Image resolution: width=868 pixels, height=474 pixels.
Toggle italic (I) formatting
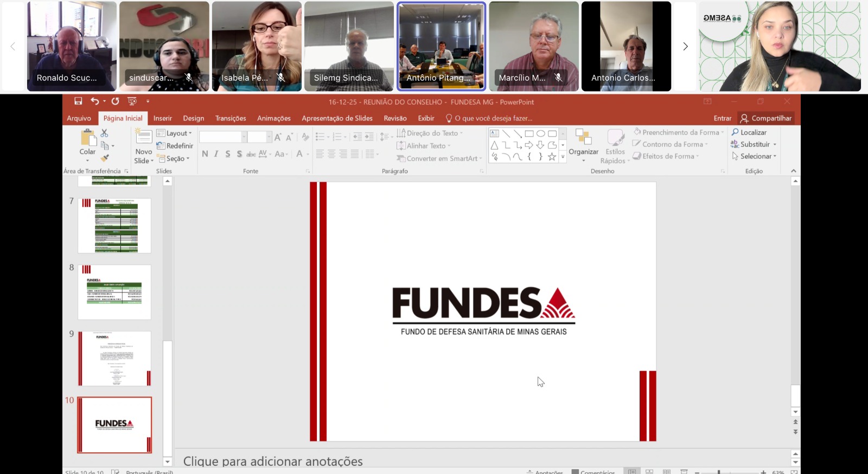tap(216, 154)
